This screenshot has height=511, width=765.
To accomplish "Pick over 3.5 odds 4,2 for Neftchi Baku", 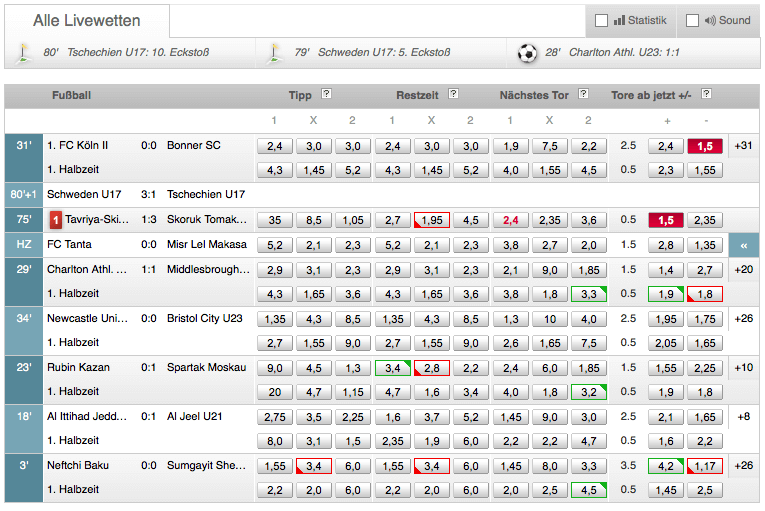I will 665,466.
